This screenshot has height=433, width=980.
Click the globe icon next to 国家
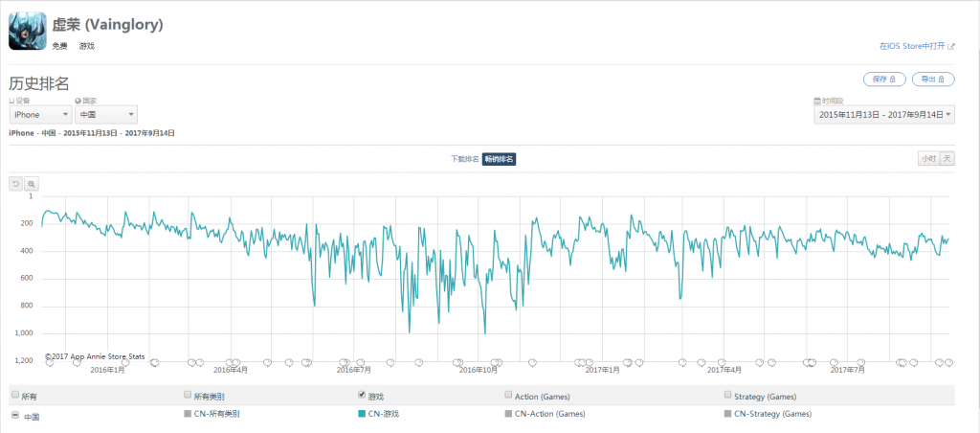click(x=78, y=101)
